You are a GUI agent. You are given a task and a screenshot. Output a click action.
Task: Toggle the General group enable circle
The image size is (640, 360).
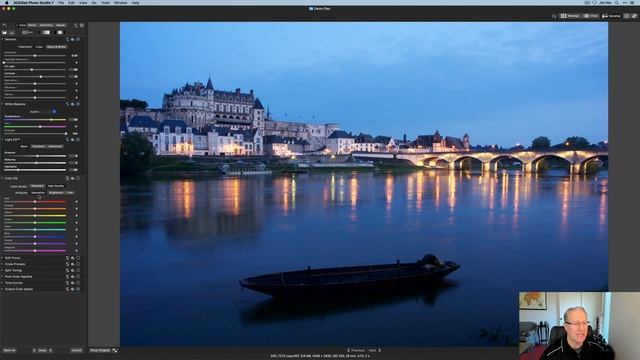[x=78, y=40]
